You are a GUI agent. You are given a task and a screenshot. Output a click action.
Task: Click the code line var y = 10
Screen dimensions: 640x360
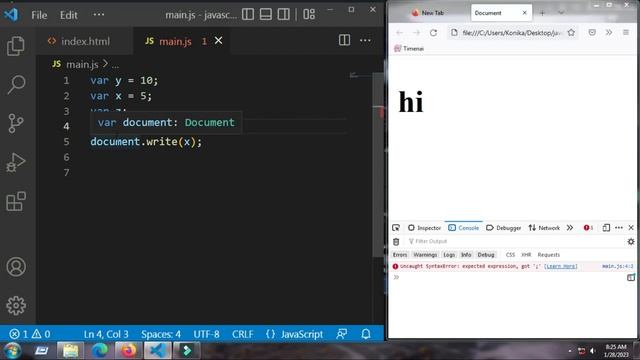124,80
